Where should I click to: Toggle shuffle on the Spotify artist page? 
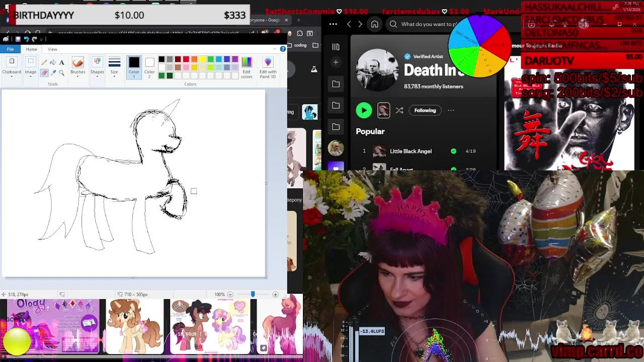[399, 111]
